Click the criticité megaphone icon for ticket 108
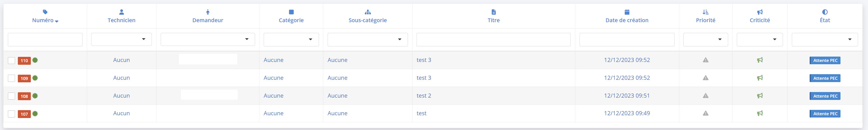This screenshot has width=868, height=130. (x=759, y=96)
